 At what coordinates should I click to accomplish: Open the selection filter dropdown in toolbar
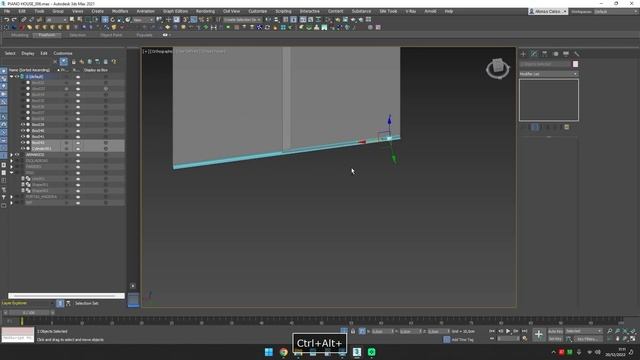click(x=56, y=20)
